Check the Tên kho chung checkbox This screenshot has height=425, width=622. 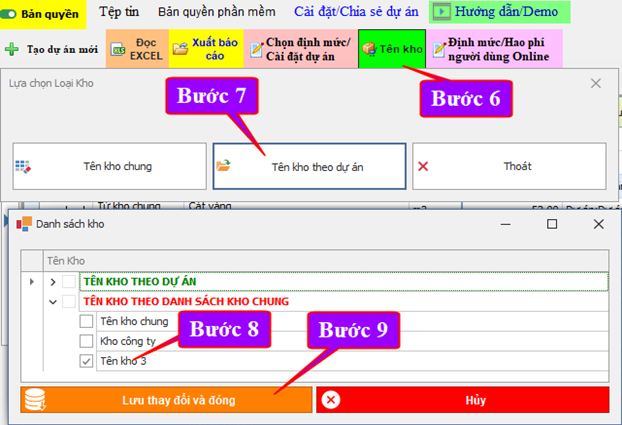86,322
